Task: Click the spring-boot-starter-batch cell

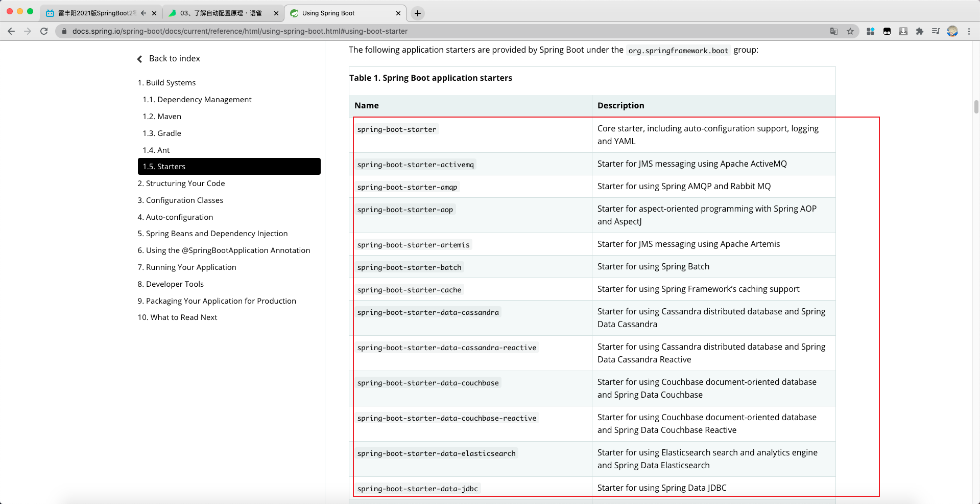Action: (409, 267)
